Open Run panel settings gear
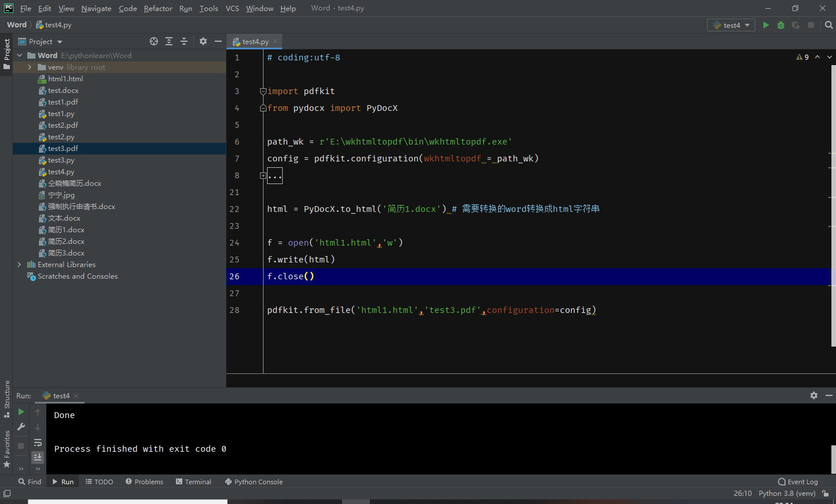 coord(814,395)
